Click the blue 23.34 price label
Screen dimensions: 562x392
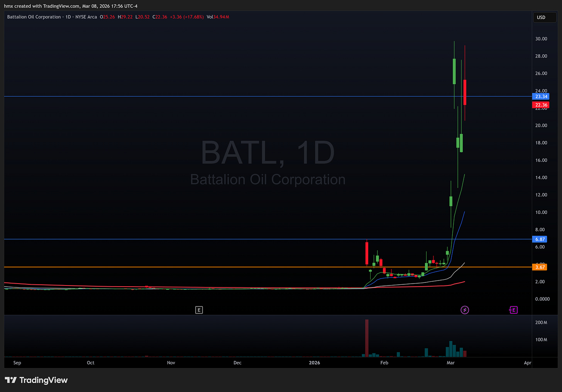tap(541, 96)
